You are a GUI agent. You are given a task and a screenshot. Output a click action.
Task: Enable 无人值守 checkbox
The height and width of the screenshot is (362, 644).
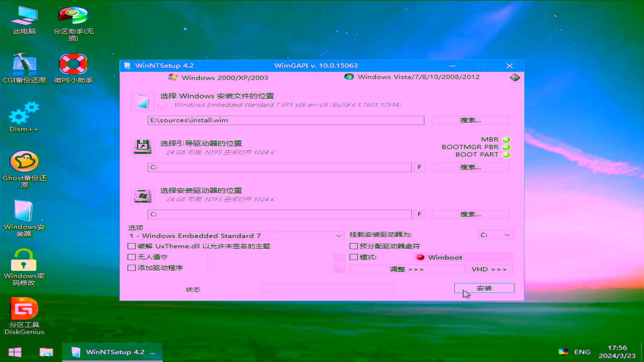coord(131,257)
